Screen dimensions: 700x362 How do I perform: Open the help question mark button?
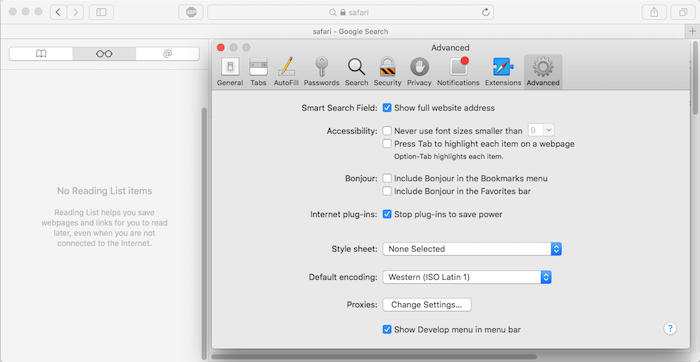coord(670,329)
